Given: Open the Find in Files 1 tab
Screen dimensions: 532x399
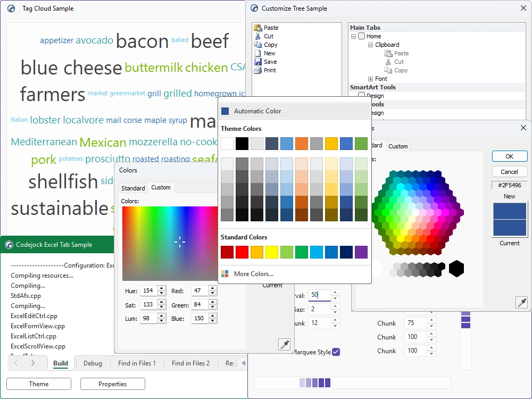Looking at the screenshot, I should click(137, 363).
